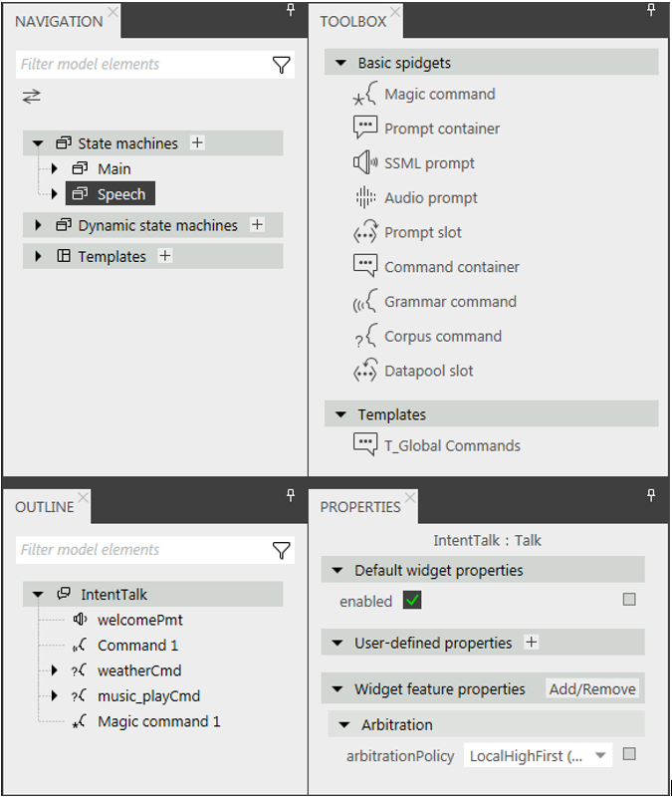
Task: Pick the SSML prompt speaker icon
Action: pos(364,162)
